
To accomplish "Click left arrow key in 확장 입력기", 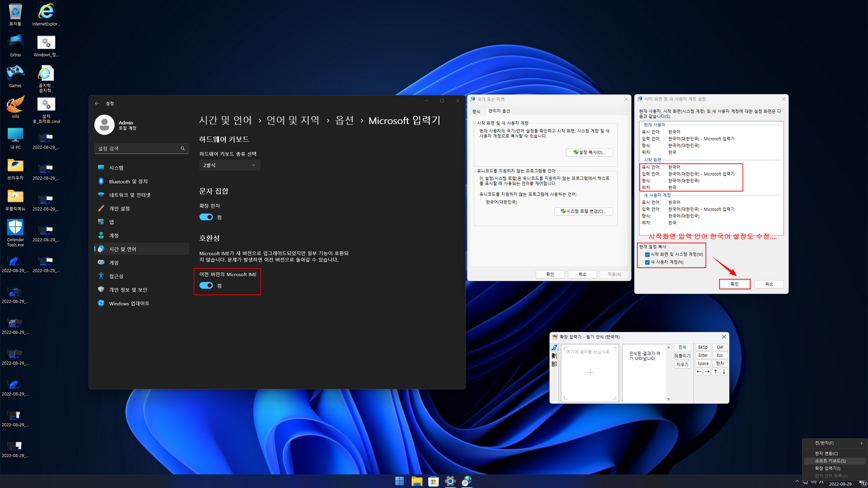I will pyautogui.click(x=699, y=372).
